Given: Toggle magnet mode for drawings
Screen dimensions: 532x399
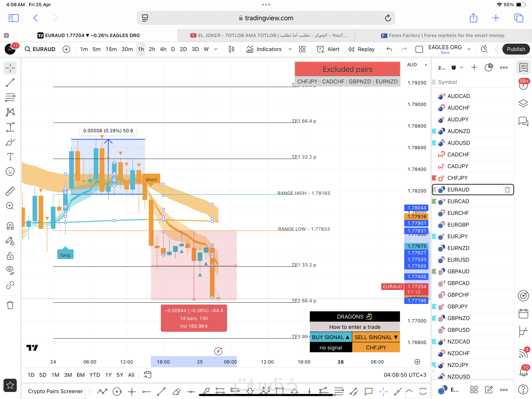Looking at the screenshot, I should click(10, 226).
